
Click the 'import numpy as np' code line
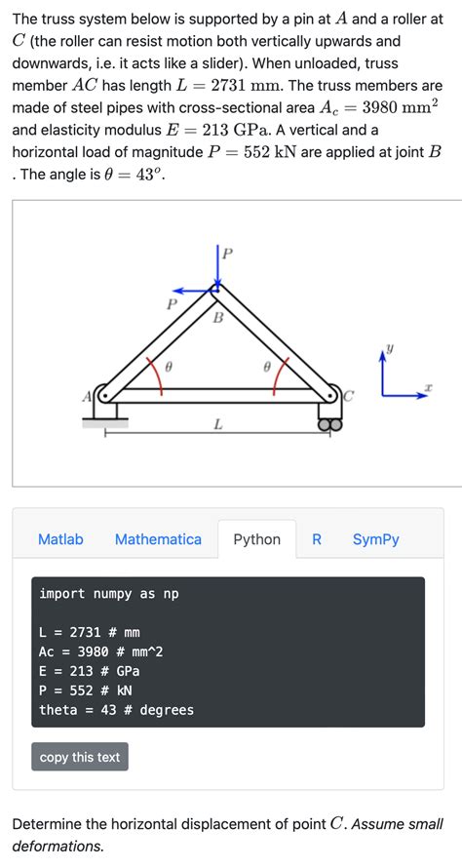tap(109, 594)
